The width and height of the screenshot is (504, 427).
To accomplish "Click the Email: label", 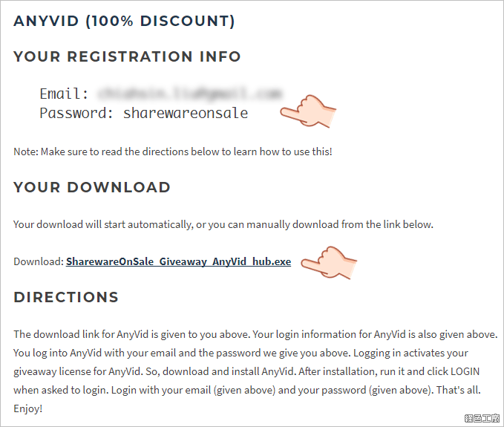I will click(x=64, y=94).
